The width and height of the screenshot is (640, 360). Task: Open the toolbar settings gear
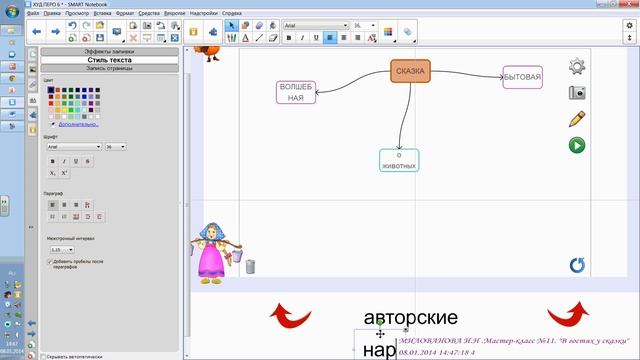click(x=629, y=25)
